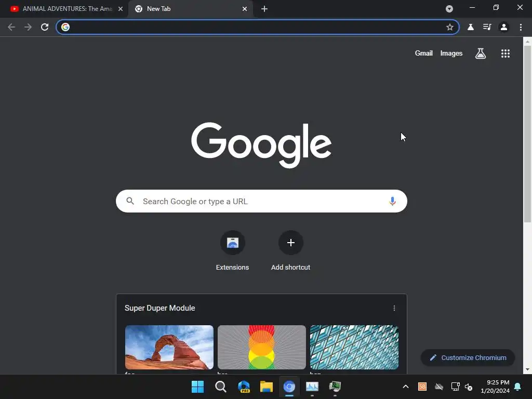Open Windows taskbar search
Screen dimensions: 532x399
(220, 387)
